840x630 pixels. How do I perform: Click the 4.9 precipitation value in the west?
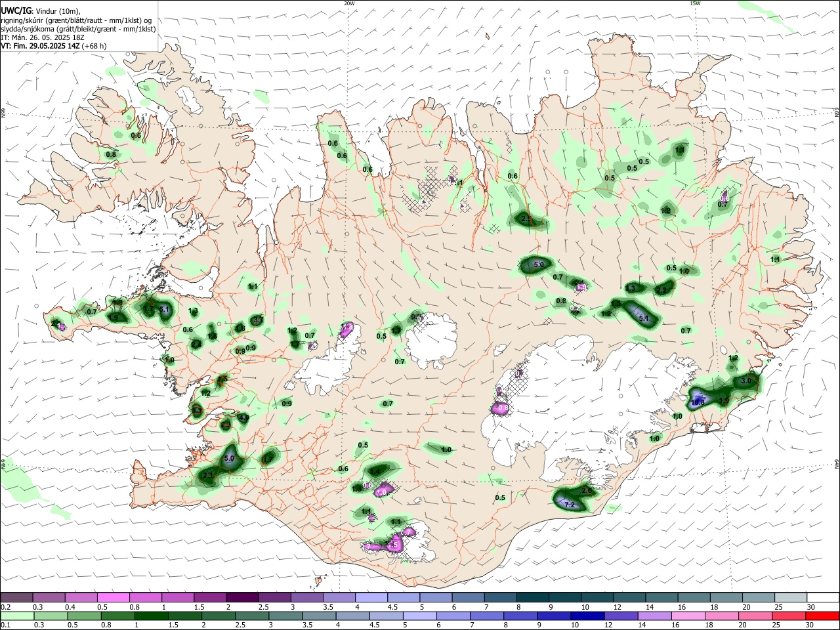(x=244, y=417)
